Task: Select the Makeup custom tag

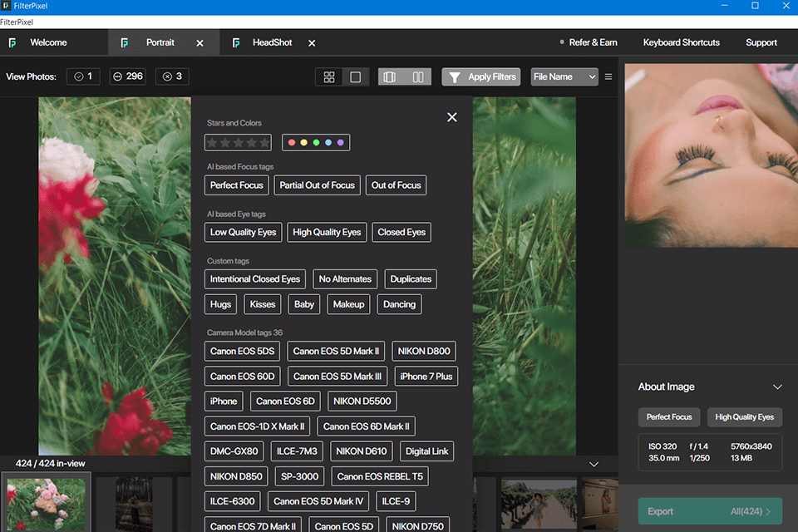Action: pos(348,304)
